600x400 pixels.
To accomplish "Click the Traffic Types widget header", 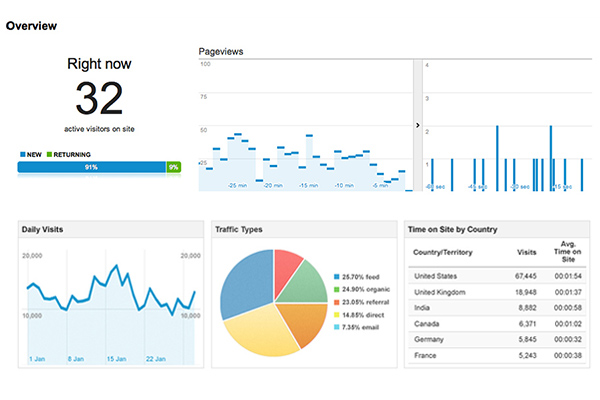I will click(241, 229).
